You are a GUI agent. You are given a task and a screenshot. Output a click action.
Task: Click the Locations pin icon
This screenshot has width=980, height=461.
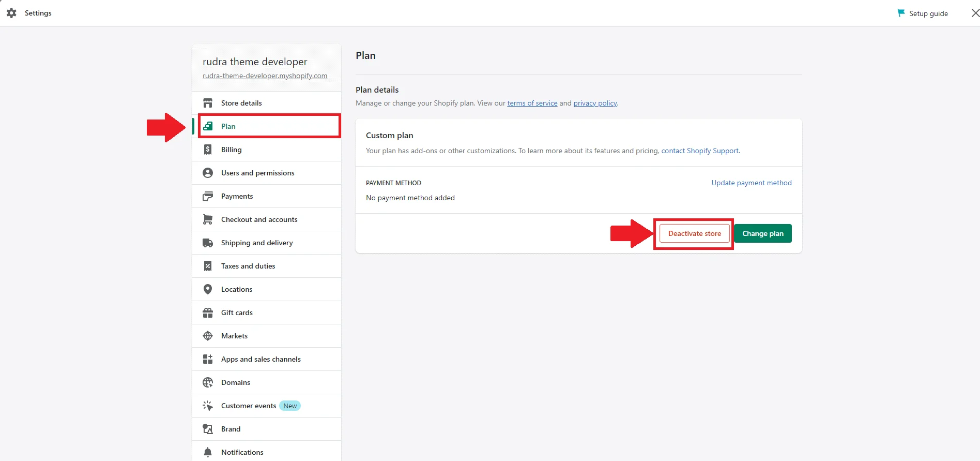(x=208, y=289)
